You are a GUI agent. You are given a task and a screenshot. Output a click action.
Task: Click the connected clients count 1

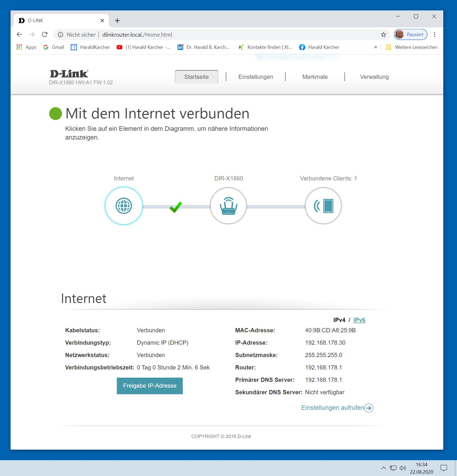tap(355, 178)
